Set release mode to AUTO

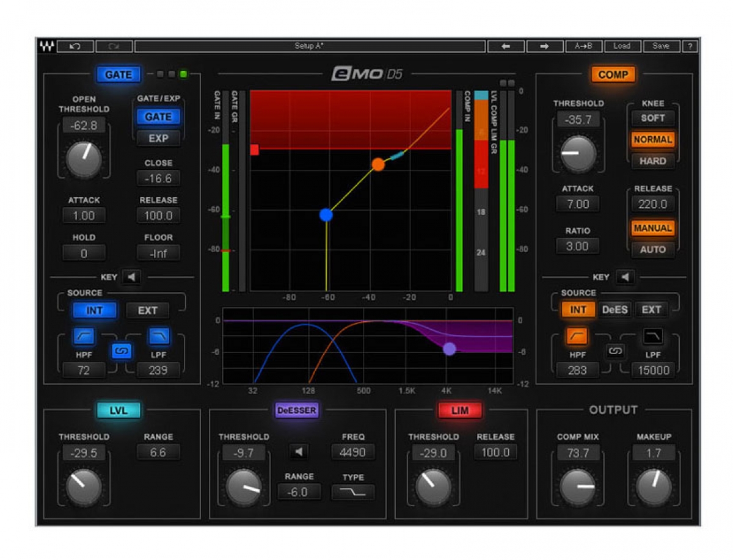point(652,249)
